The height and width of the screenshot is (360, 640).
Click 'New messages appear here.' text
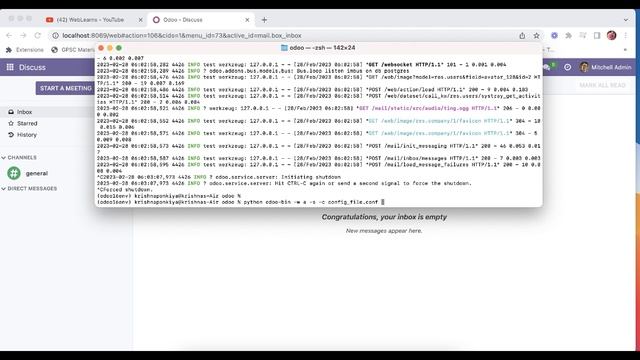[384, 231]
